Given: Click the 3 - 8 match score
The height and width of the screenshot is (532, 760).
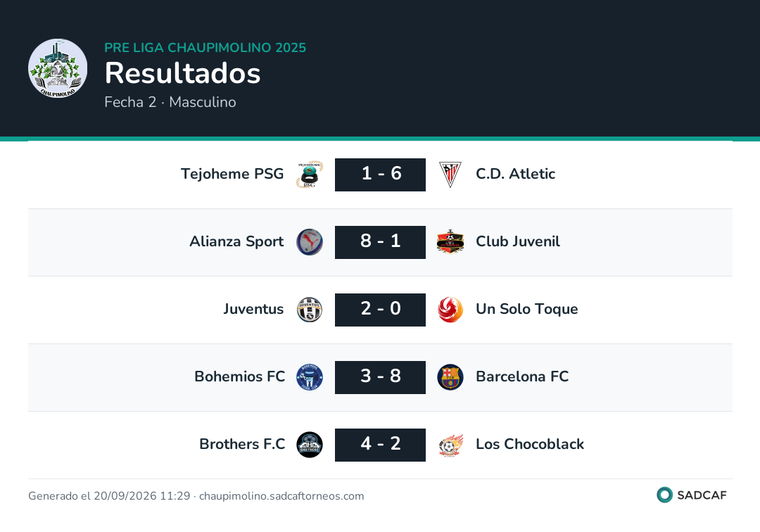Looking at the screenshot, I should coord(381,377).
